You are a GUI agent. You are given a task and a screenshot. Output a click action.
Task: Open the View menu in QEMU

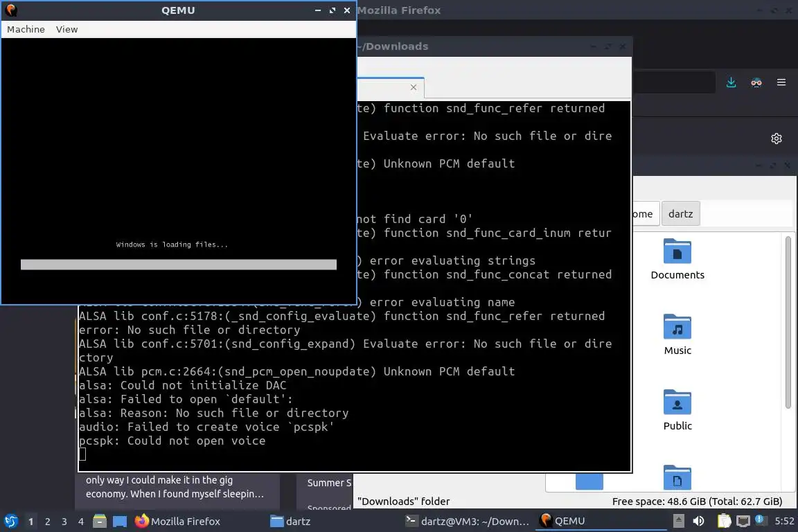[x=66, y=30]
